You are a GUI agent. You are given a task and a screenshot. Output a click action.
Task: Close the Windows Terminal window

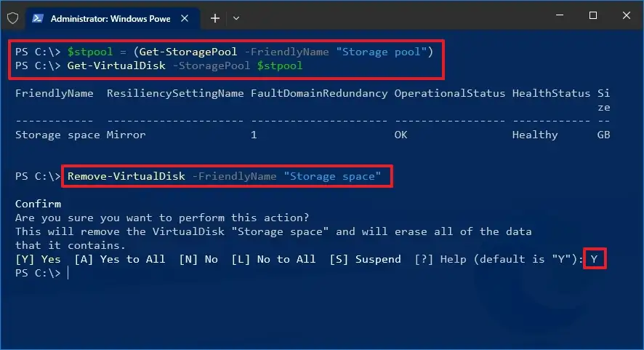[x=627, y=16]
